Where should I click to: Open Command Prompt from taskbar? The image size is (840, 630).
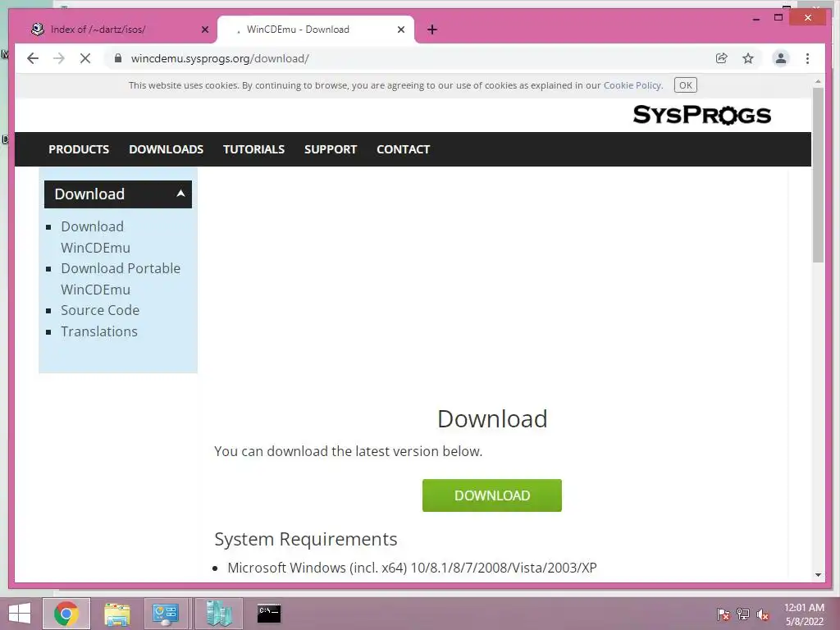(268, 614)
